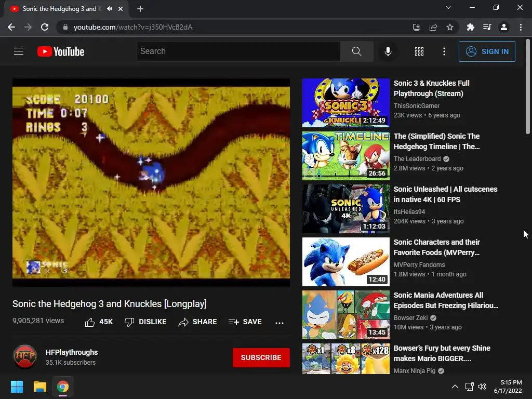Screen dimensions: 532x399
Task: Open YouTube settings three-dot menu
Action: tap(444, 51)
